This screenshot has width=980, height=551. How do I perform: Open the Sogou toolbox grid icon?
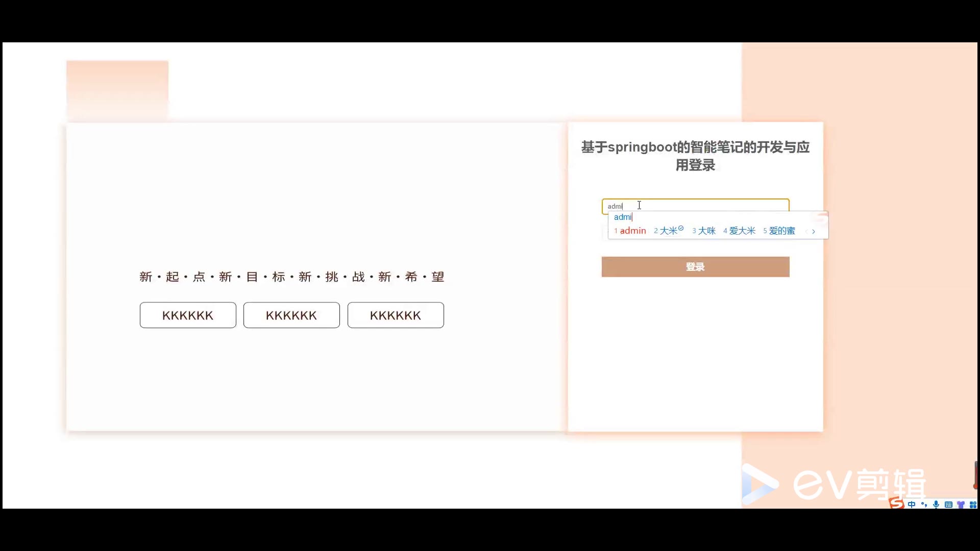tap(973, 505)
